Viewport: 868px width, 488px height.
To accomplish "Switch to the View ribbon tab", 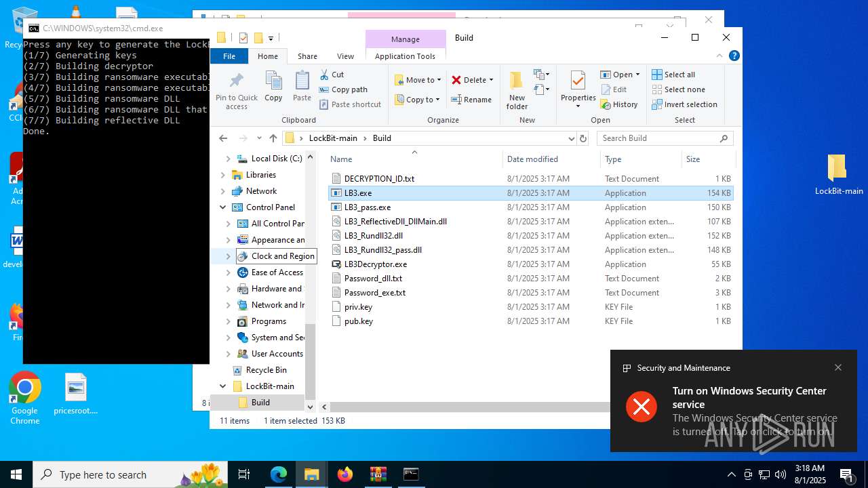I will pos(345,56).
